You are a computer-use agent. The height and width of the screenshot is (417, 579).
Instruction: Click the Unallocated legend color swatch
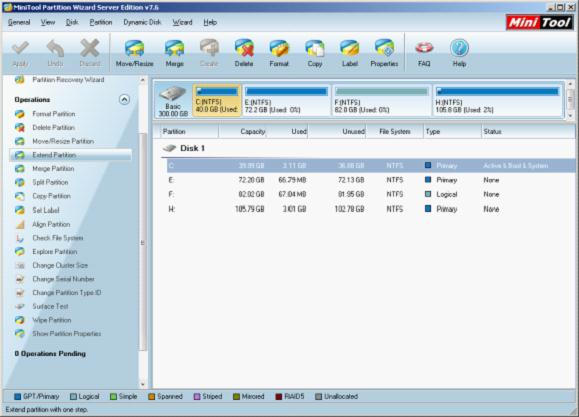(x=318, y=397)
